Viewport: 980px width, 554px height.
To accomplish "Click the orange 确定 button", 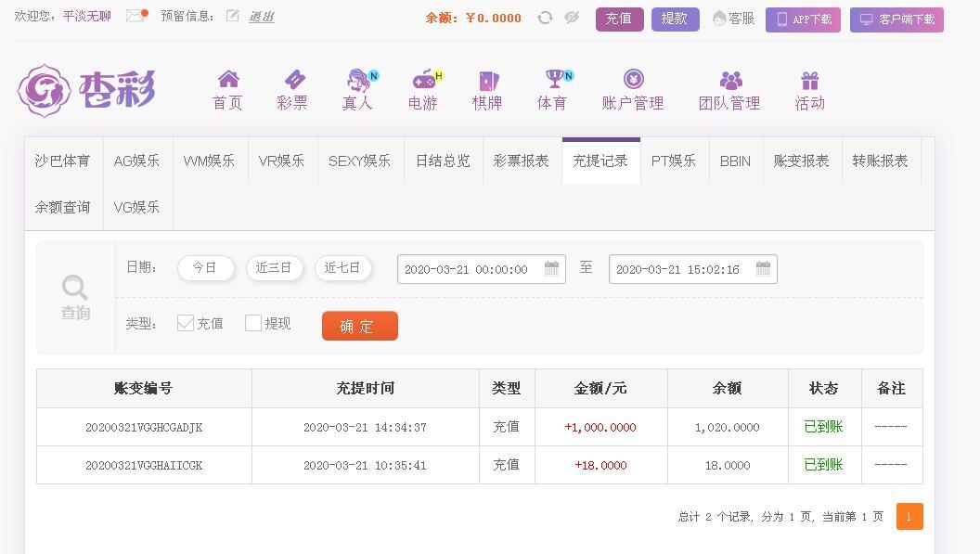I will pos(360,326).
